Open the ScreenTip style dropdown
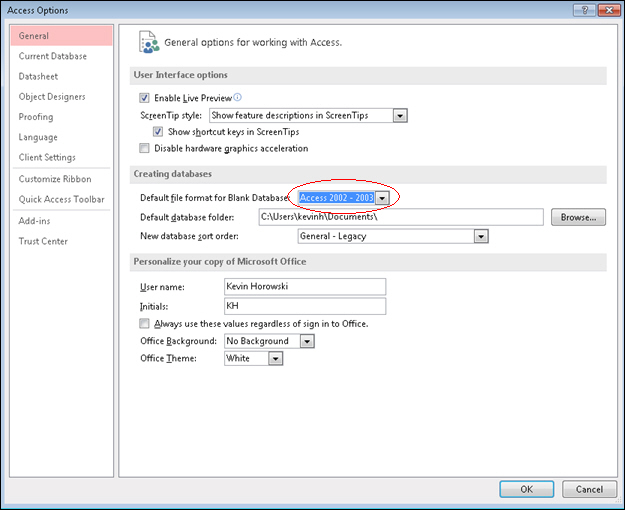 tap(400, 116)
